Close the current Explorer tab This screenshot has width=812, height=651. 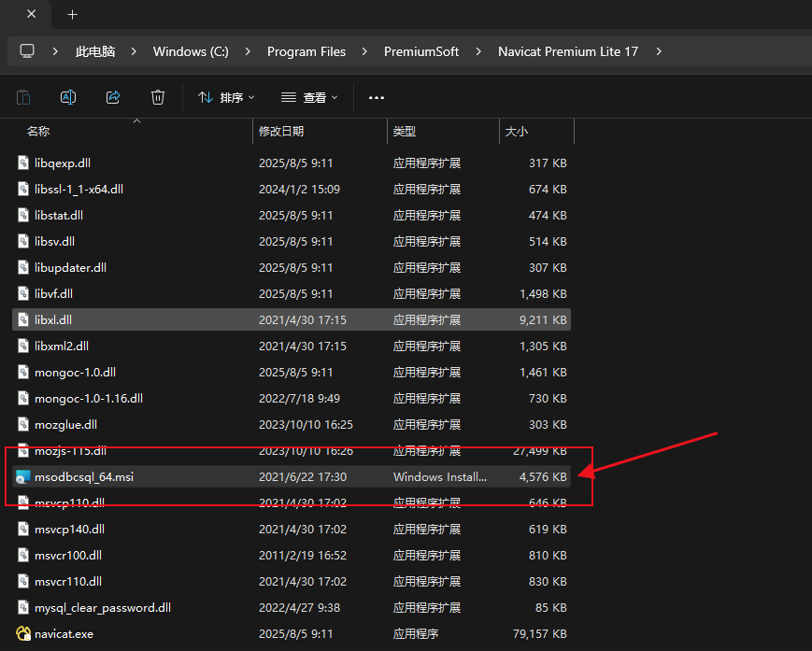pyautogui.click(x=32, y=15)
